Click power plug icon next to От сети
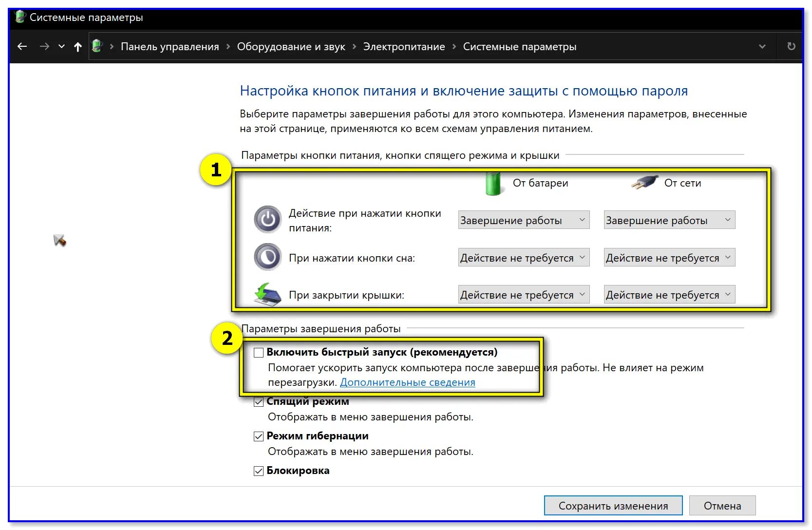Viewport: 812px width, 530px height. pyautogui.click(x=644, y=182)
